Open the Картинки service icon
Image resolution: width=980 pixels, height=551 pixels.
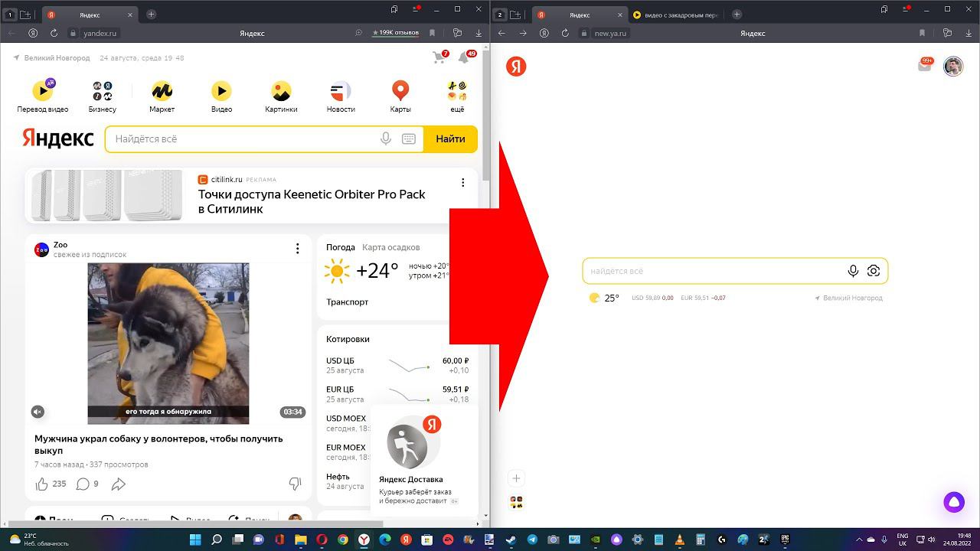(281, 91)
